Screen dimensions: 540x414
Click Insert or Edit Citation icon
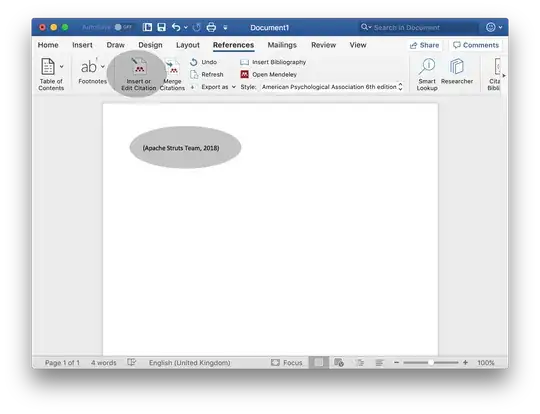[139, 66]
